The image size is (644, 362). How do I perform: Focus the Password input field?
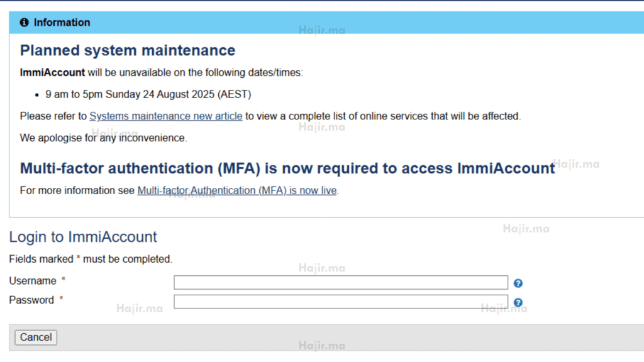(341, 302)
